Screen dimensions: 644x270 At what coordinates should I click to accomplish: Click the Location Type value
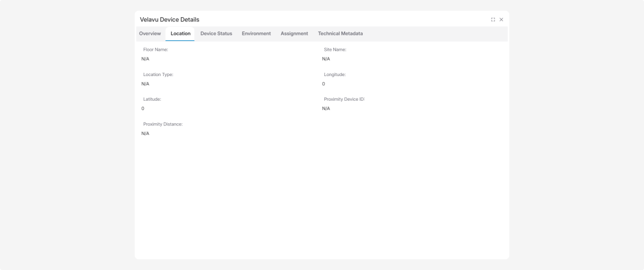click(x=145, y=84)
